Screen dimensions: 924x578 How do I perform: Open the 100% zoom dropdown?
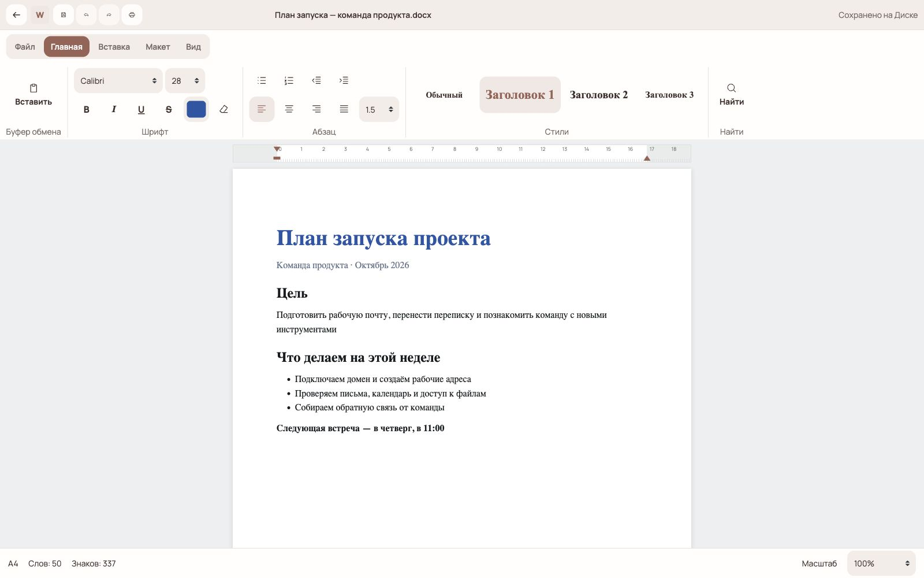click(x=881, y=564)
